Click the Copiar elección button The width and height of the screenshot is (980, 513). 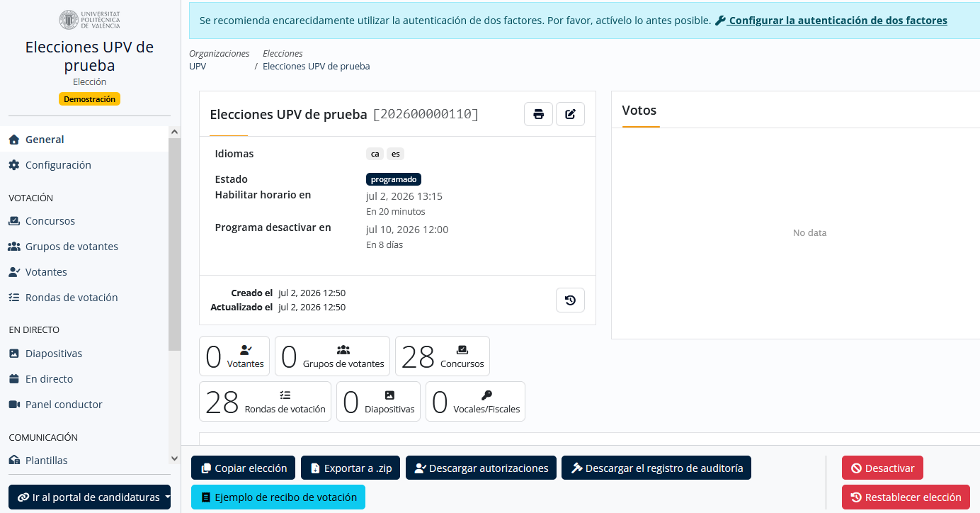244,468
